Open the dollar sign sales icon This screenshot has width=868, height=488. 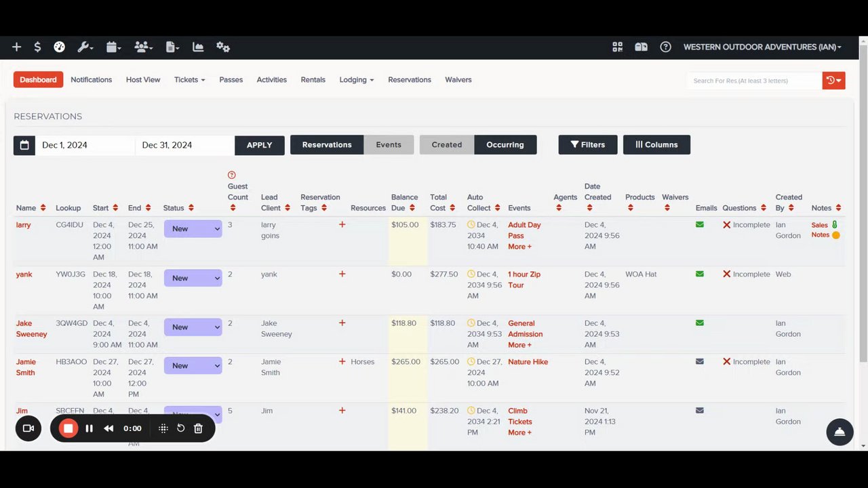[x=37, y=47]
